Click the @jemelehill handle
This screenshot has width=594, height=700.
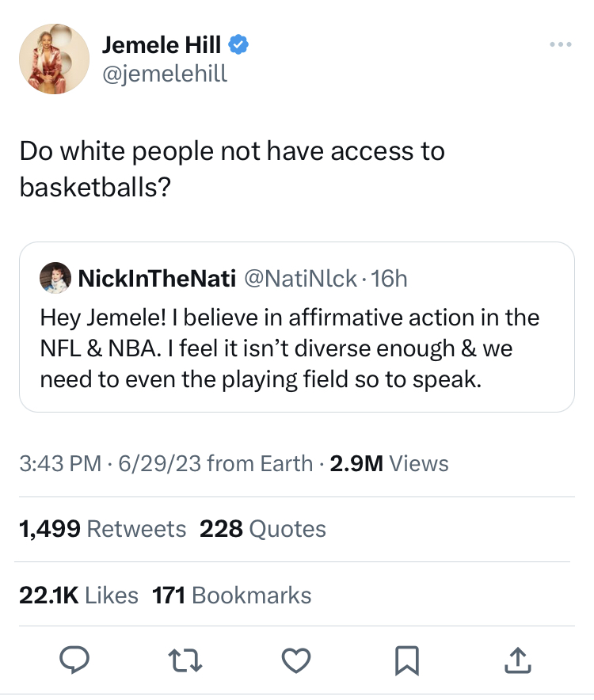(164, 74)
